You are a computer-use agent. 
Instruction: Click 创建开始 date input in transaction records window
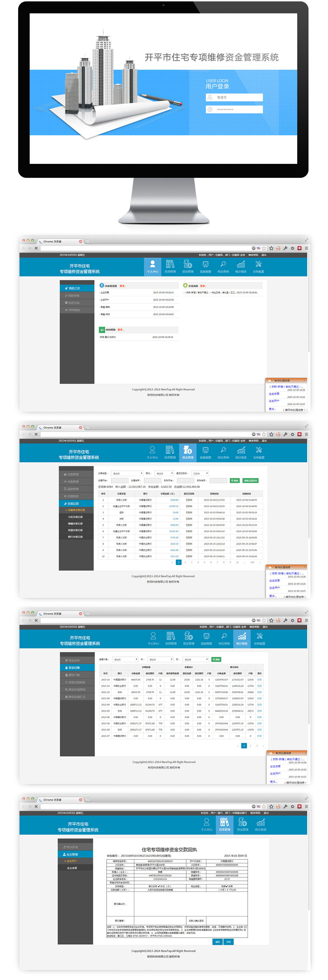(x=120, y=480)
